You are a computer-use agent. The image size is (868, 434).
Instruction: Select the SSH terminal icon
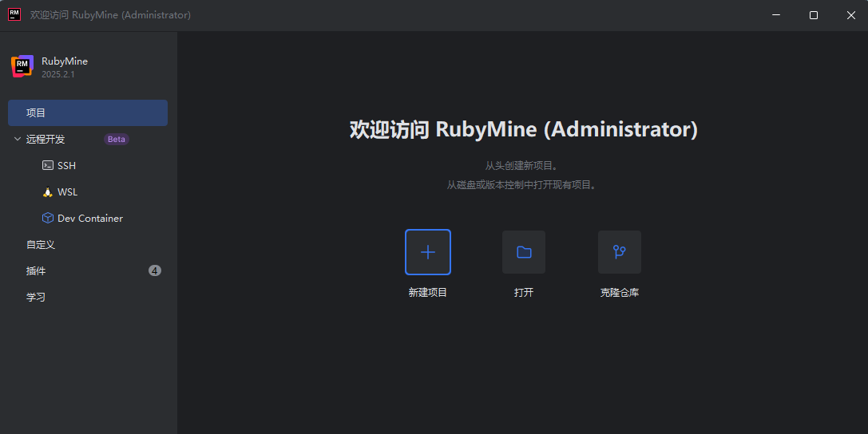click(x=48, y=166)
